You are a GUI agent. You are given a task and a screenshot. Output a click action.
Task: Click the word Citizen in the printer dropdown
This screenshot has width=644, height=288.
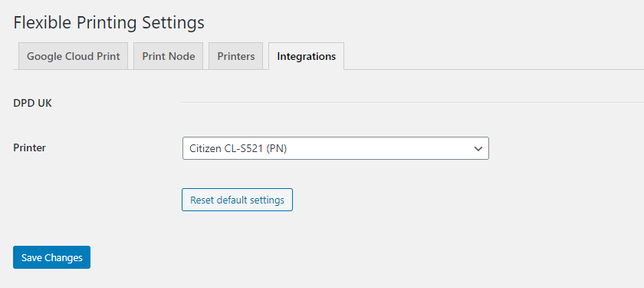[205, 148]
